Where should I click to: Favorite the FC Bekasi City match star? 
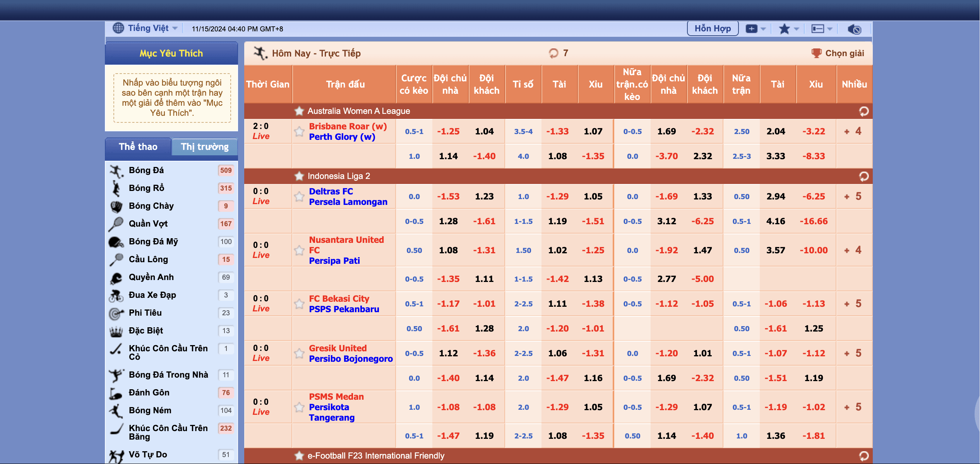coord(299,304)
